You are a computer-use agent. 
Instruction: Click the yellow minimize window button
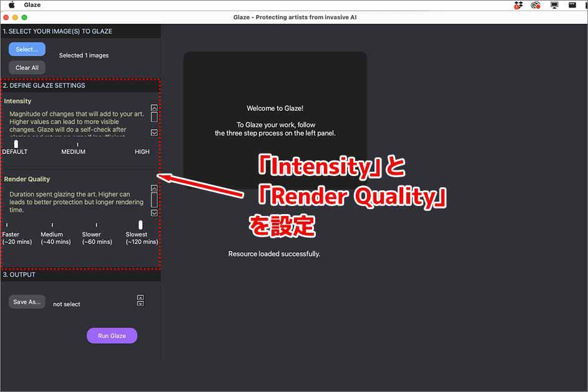coord(15,17)
